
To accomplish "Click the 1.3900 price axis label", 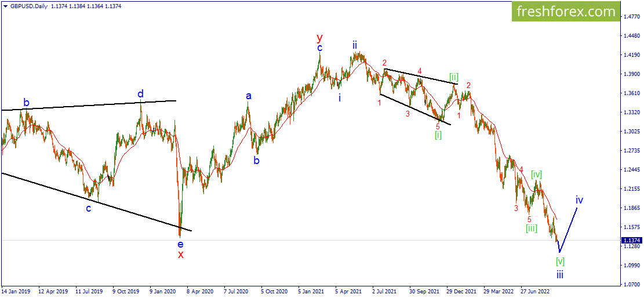I will pos(632,74).
